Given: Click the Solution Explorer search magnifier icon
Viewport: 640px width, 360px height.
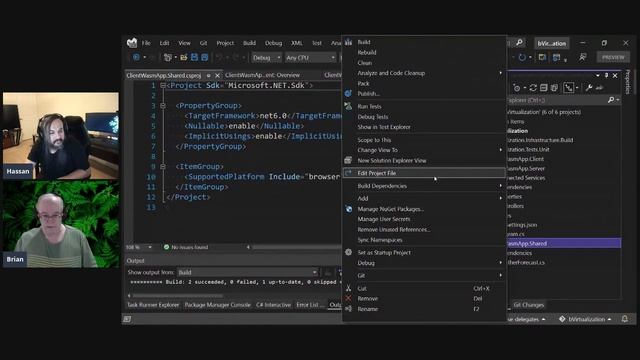Looking at the screenshot, I should 611,100.
